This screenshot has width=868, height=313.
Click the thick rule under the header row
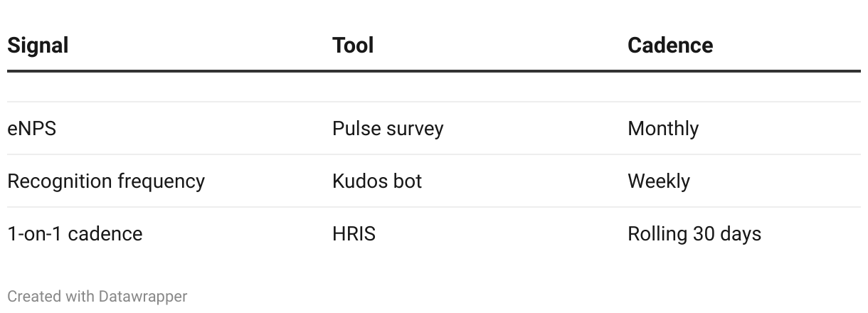pos(434,71)
